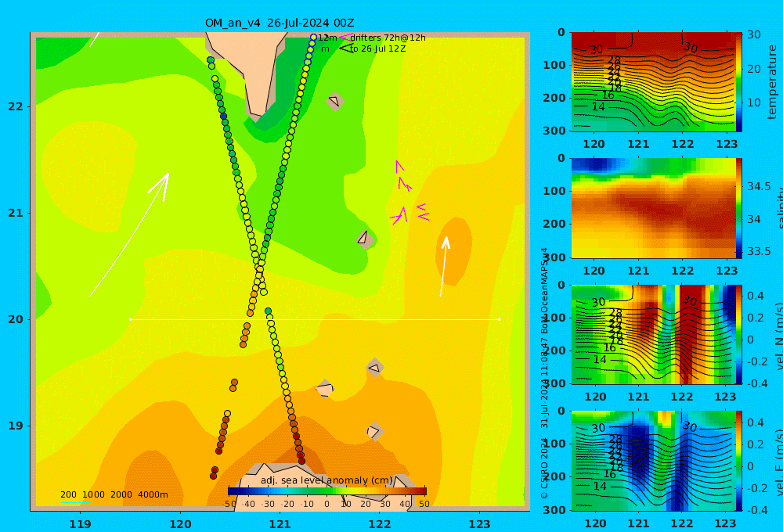This screenshot has width=783, height=532.
Task: Click the grey diamond island marker near 22N
Action: [x=334, y=101]
